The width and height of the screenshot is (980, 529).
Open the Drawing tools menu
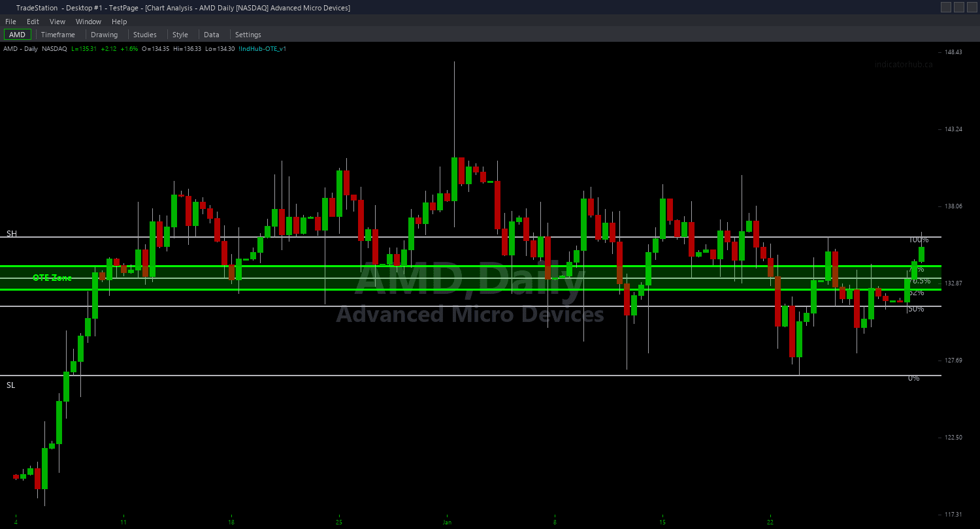point(105,34)
